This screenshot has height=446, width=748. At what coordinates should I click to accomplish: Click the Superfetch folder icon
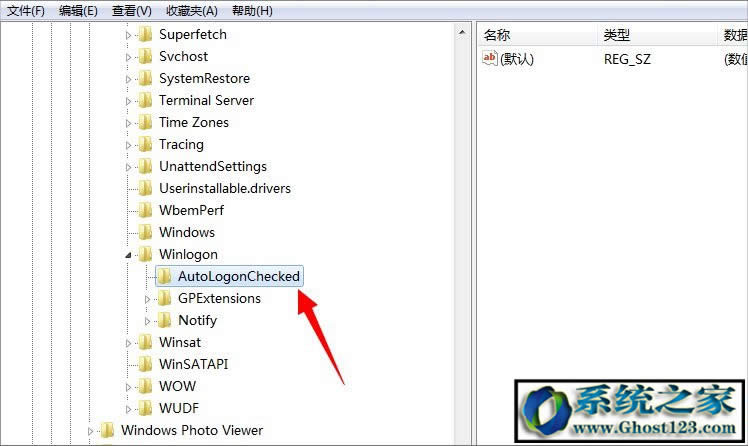[145, 34]
